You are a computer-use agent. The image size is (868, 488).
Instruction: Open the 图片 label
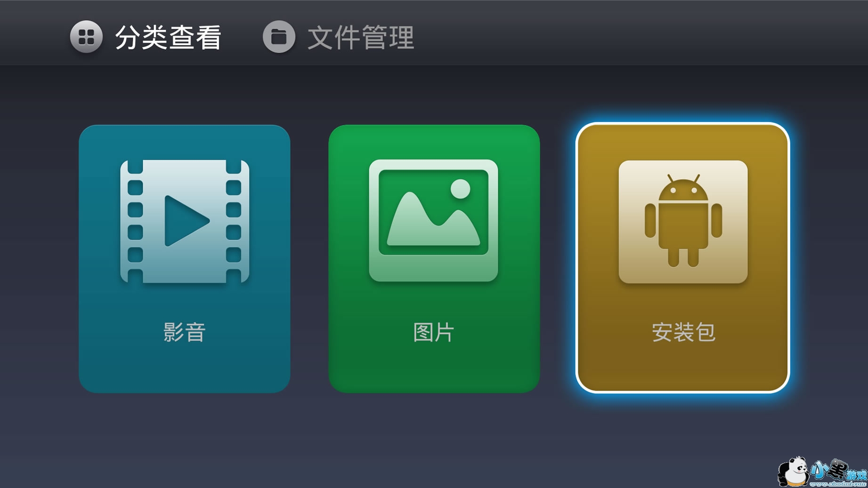tap(433, 332)
